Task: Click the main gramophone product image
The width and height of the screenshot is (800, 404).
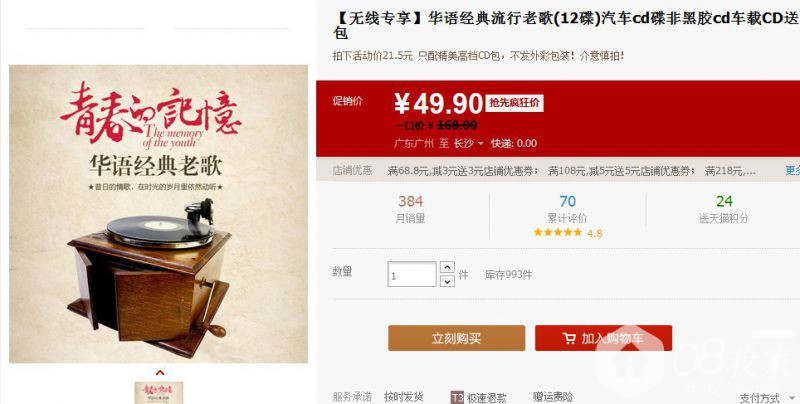Action: (x=159, y=214)
